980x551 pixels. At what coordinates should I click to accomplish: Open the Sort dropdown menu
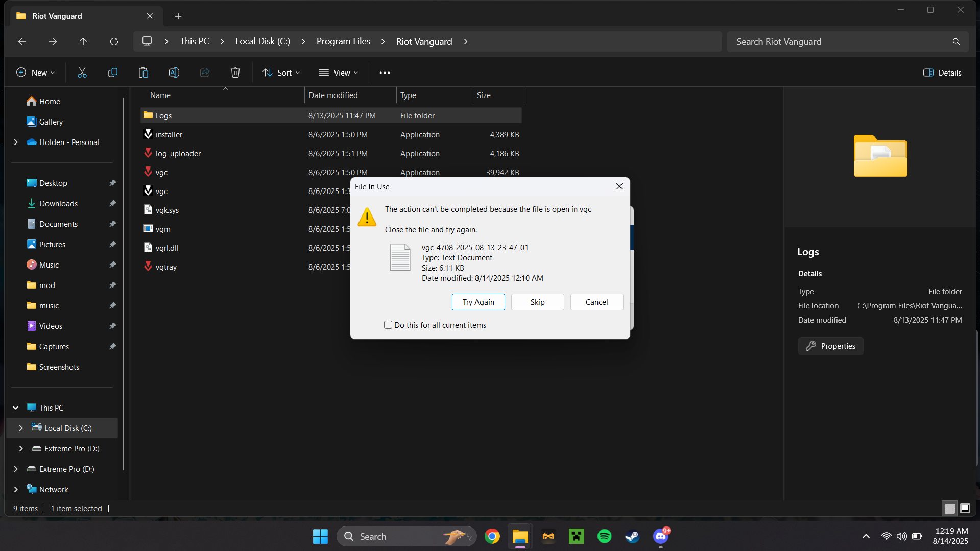(x=281, y=73)
